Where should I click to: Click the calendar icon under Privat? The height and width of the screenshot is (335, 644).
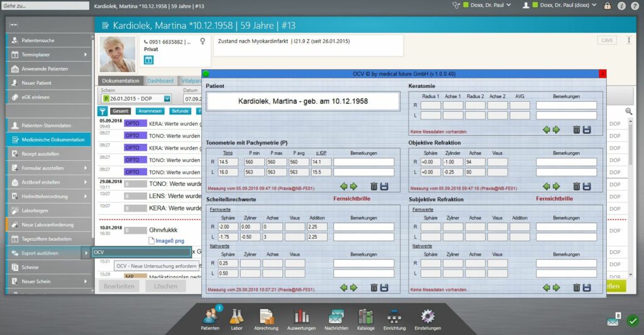[149, 60]
